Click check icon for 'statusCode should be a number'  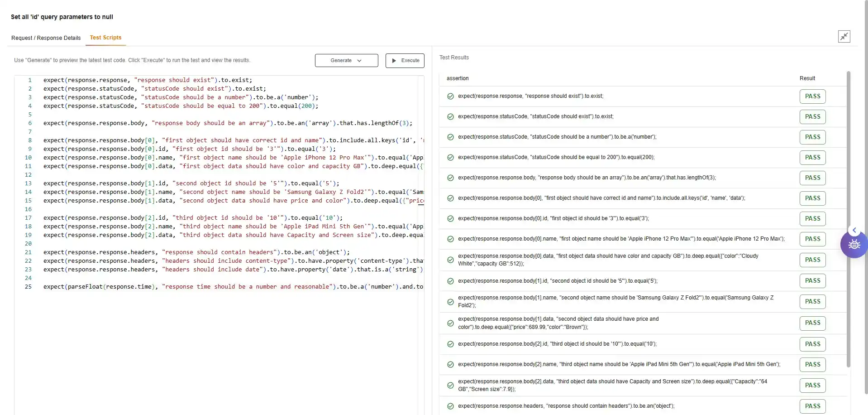pyautogui.click(x=450, y=137)
